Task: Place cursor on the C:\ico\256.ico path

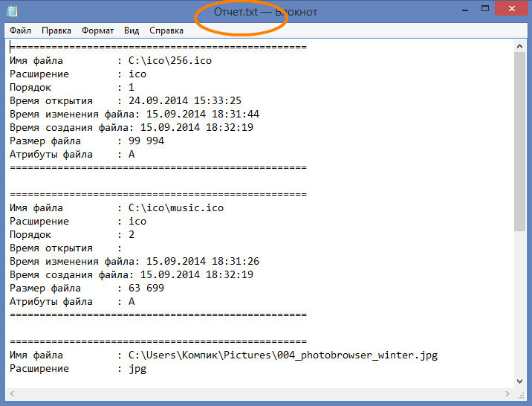Action: click(x=170, y=61)
